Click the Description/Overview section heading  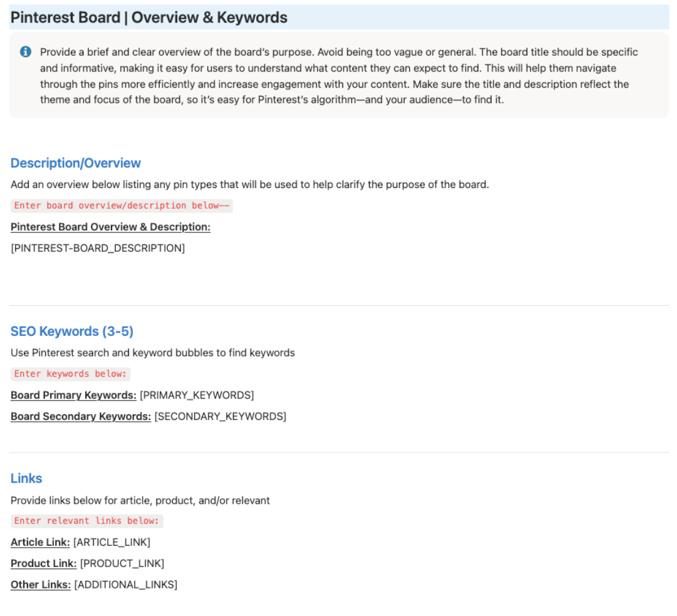[x=76, y=163]
